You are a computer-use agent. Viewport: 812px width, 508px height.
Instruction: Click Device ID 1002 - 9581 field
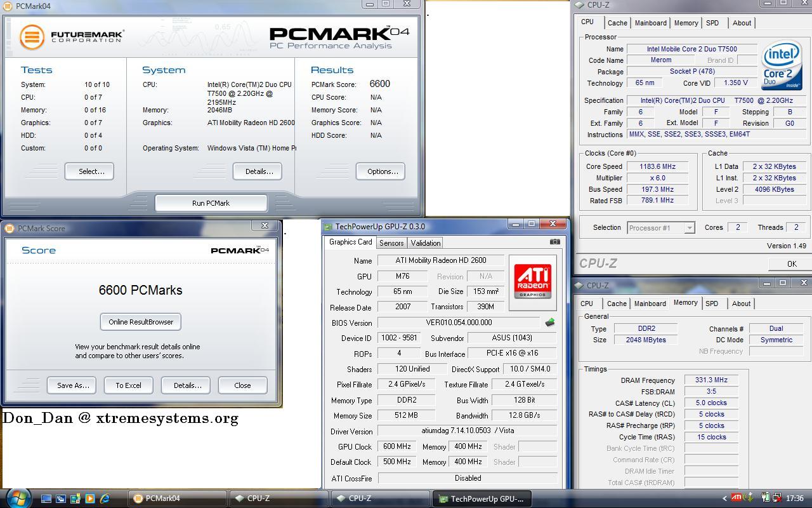point(400,338)
